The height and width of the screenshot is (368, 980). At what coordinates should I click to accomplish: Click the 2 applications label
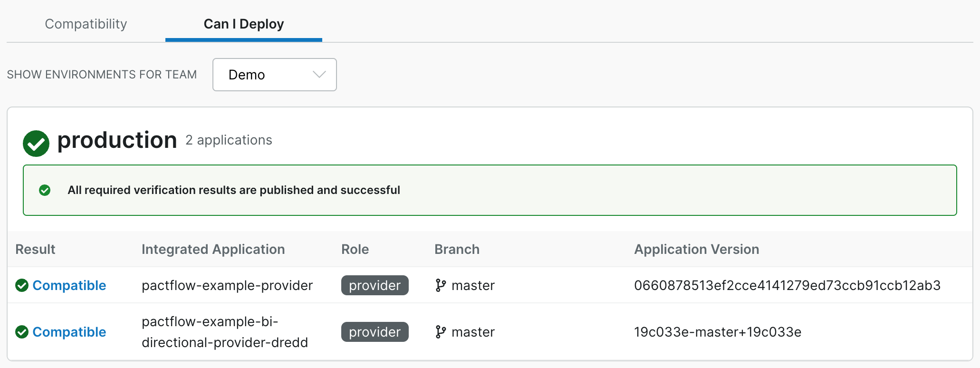[x=229, y=140]
